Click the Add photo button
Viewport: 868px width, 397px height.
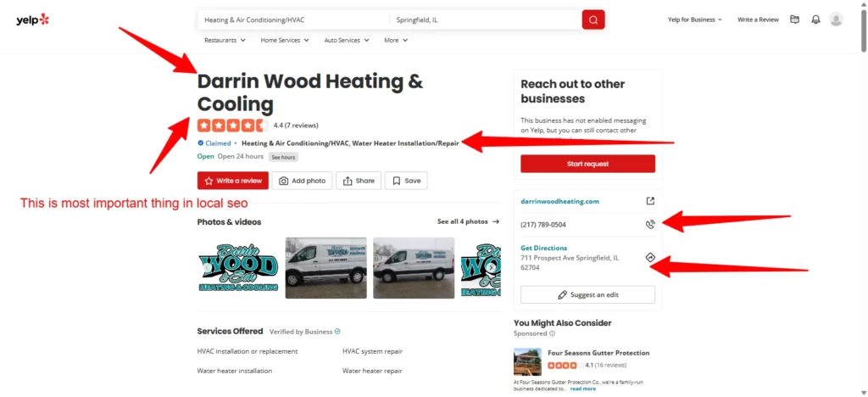303,181
